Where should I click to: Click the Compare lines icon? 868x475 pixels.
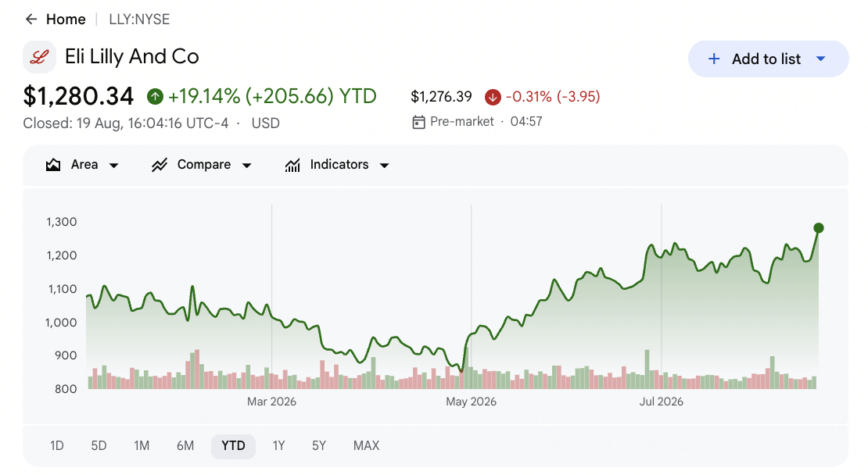(160, 165)
